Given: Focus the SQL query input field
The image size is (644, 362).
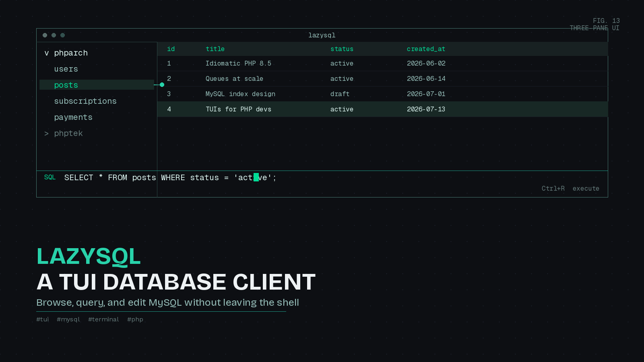Looking at the screenshot, I should [x=170, y=178].
